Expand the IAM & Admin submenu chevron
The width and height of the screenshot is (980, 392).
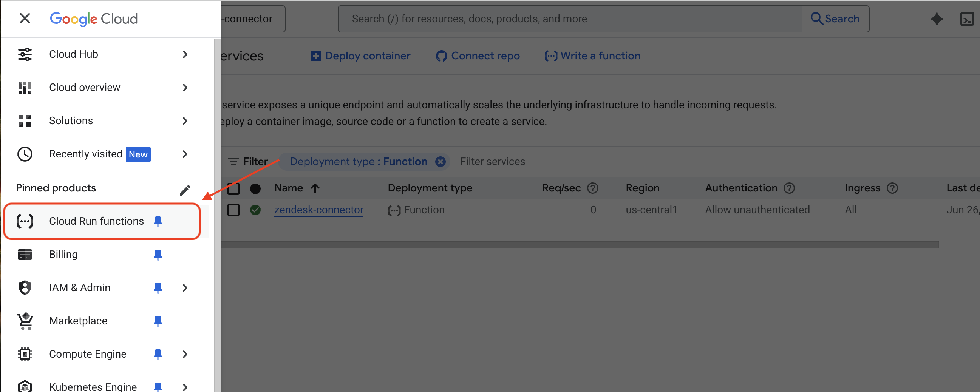coord(185,288)
